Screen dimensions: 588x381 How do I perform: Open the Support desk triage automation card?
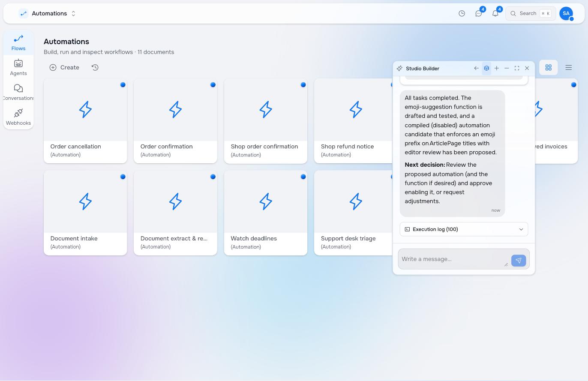(x=354, y=213)
